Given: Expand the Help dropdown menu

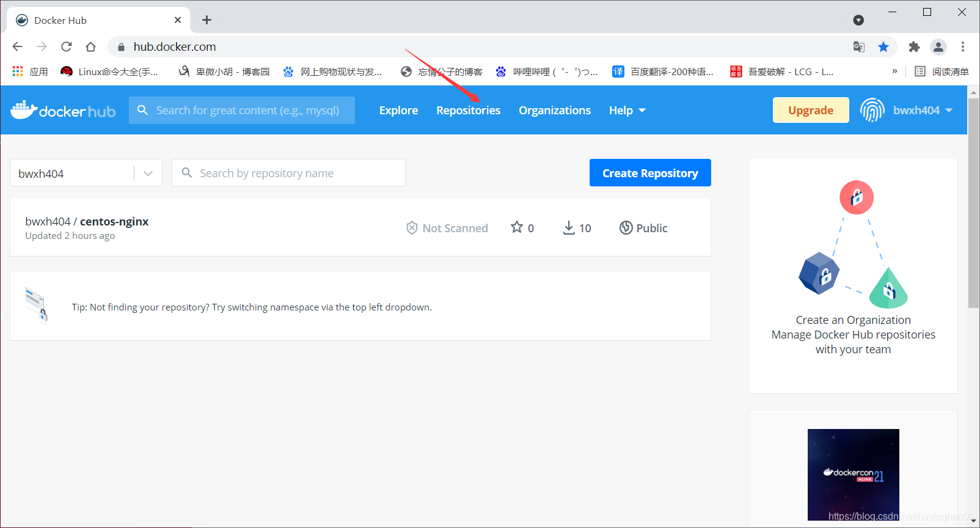Looking at the screenshot, I should pyautogui.click(x=627, y=110).
